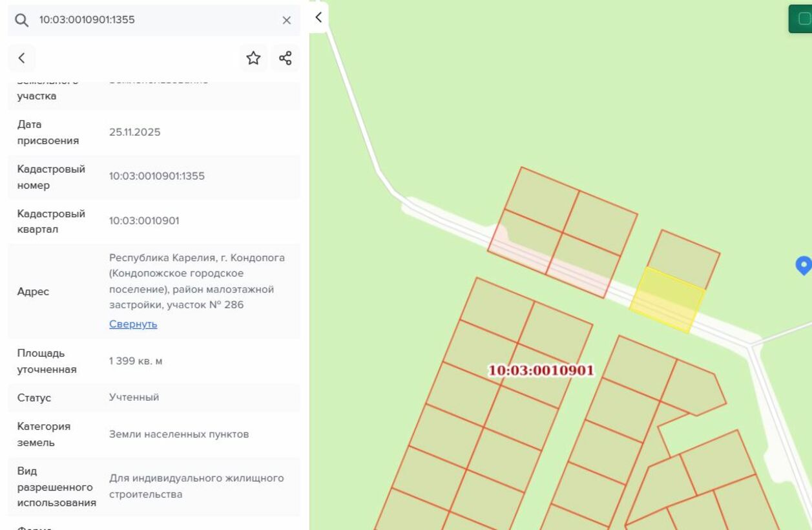The image size is (812, 530).
Task: Collapse address with Свернуть link
Action: tap(133, 324)
